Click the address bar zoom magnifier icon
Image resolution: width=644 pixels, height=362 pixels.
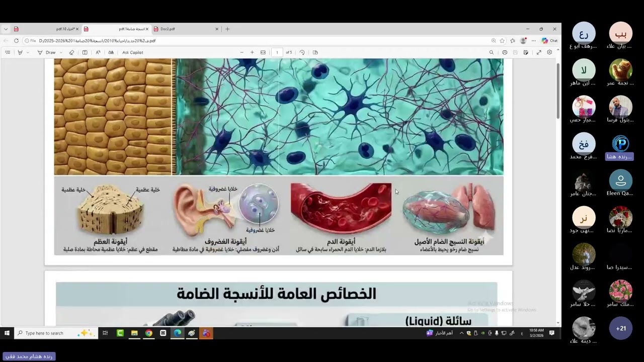[x=494, y=41]
